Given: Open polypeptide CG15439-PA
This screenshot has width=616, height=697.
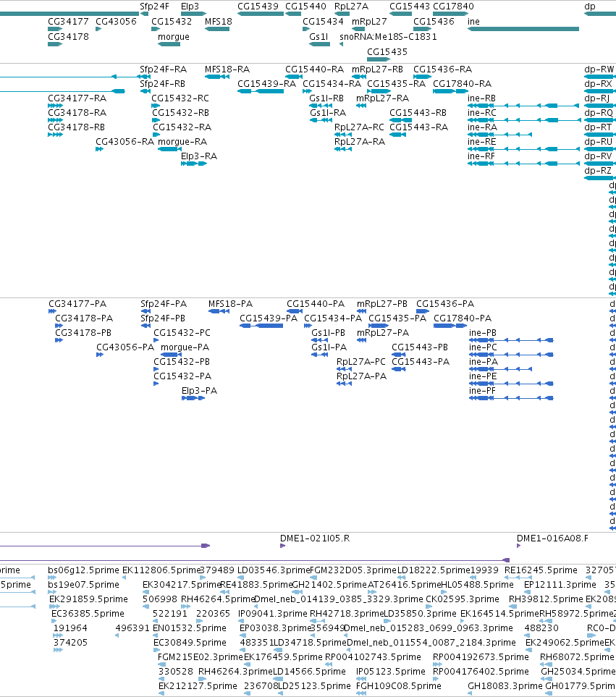Looking at the screenshot, I should 269,318.
